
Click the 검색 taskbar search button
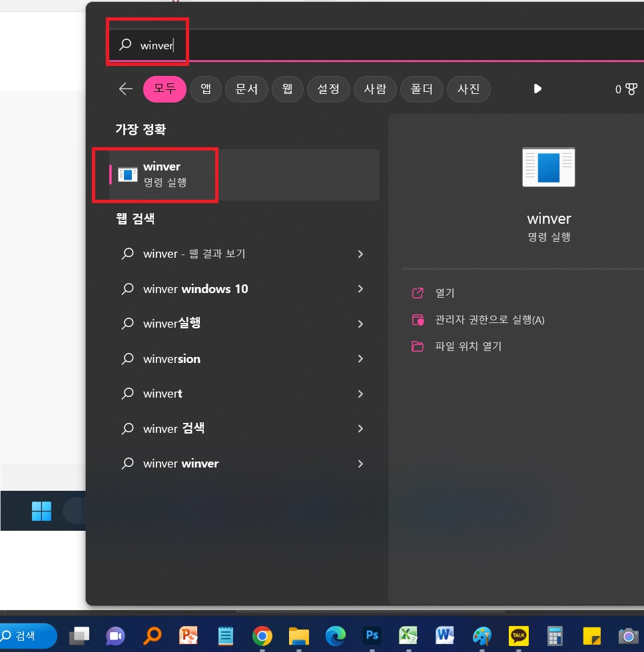point(27,636)
